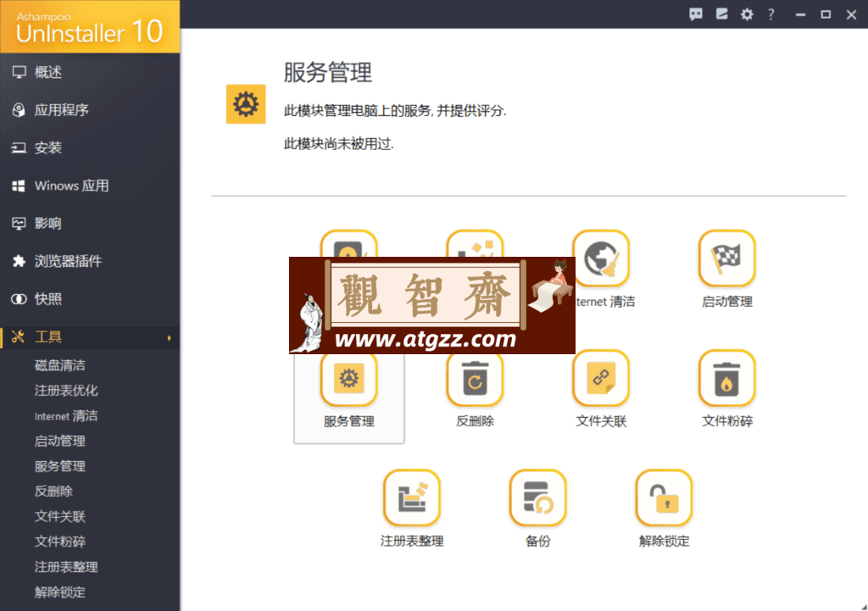Image resolution: width=868 pixels, height=611 pixels.
Task: Open the 文件关联 link icon
Action: (601, 379)
